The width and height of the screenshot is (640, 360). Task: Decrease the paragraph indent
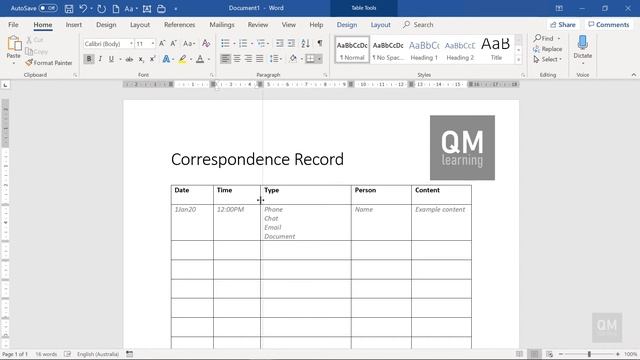pyautogui.click(x=280, y=43)
